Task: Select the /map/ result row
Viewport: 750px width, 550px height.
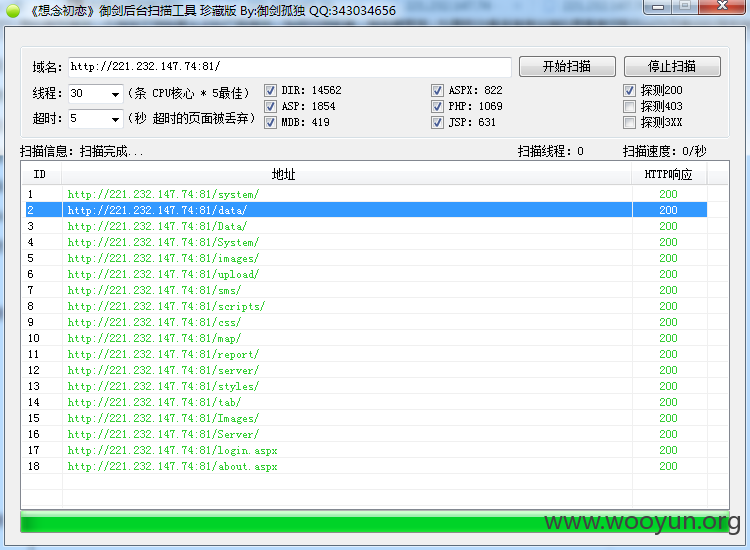Action: click(366, 338)
